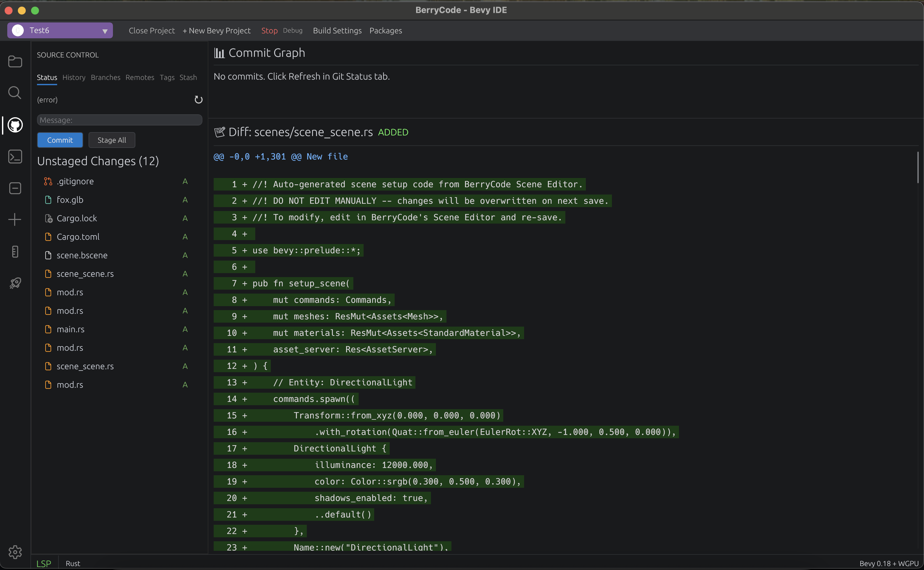The height and width of the screenshot is (570, 924).
Task: Click the plus sidebar icon
Action: pyautogui.click(x=15, y=220)
